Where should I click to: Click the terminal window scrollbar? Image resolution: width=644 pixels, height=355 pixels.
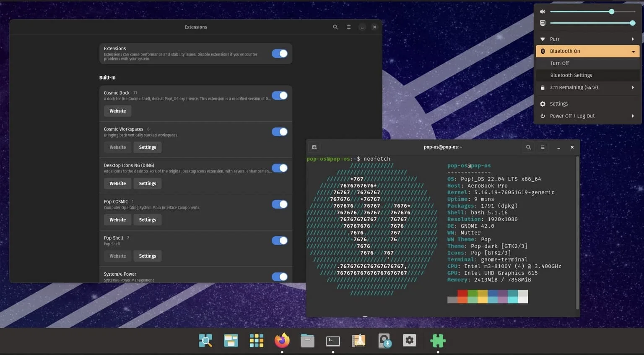pyautogui.click(x=578, y=233)
